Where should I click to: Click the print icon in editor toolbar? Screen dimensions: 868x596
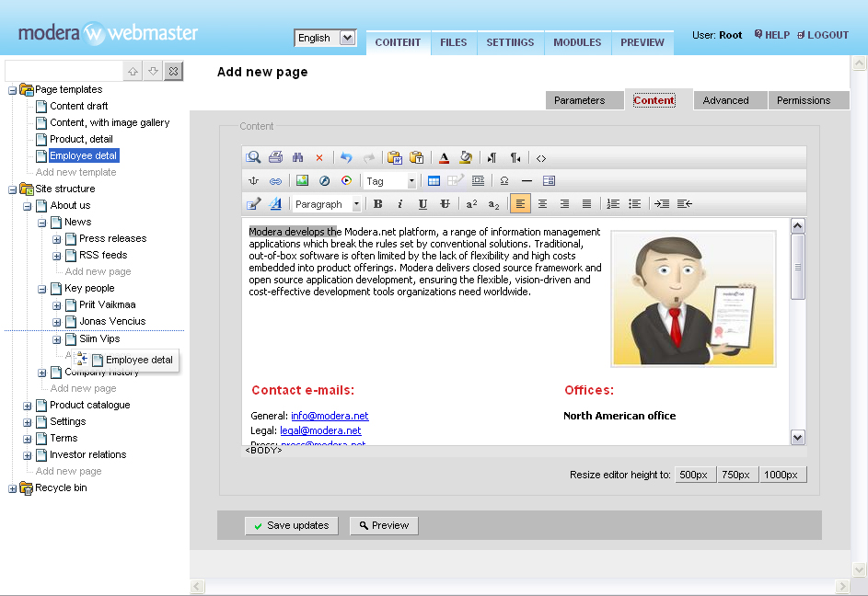click(275, 157)
